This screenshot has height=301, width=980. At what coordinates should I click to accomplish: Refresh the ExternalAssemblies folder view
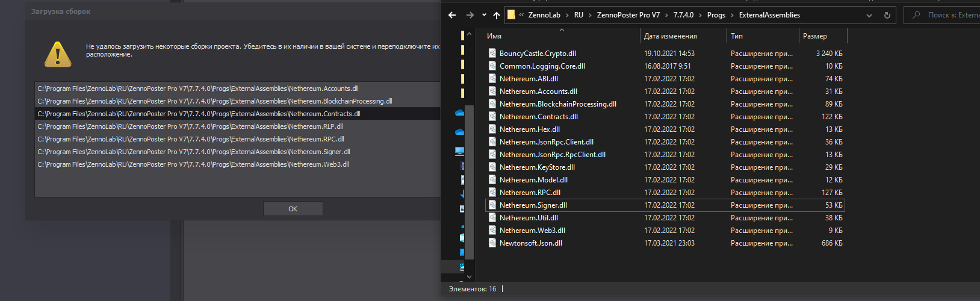[887, 15]
